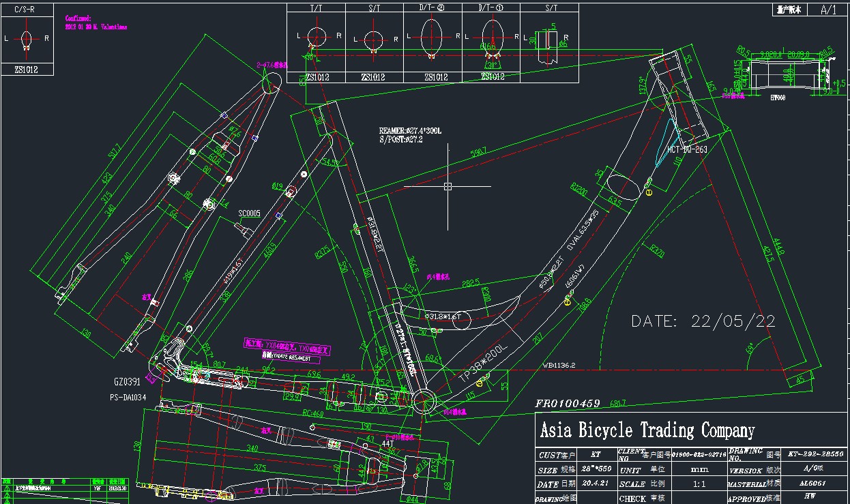Click the FR0100459 frame number text

tap(567, 404)
